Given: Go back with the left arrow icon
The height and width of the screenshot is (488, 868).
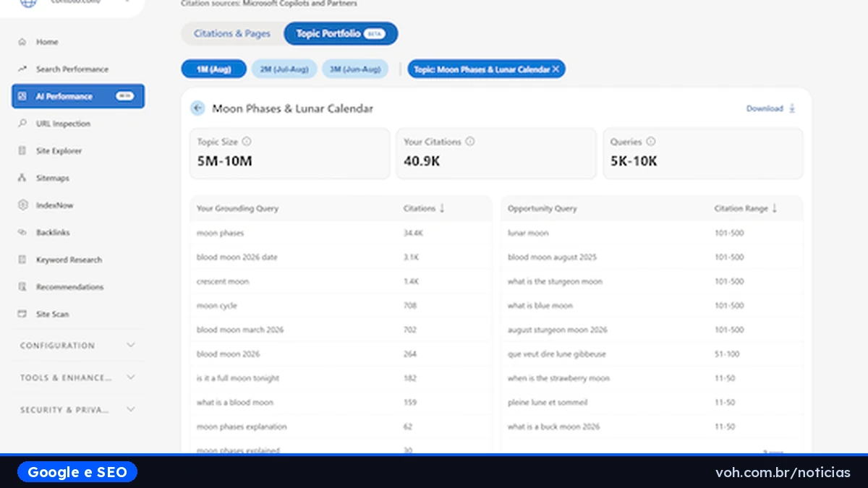Looking at the screenshot, I should [x=197, y=108].
